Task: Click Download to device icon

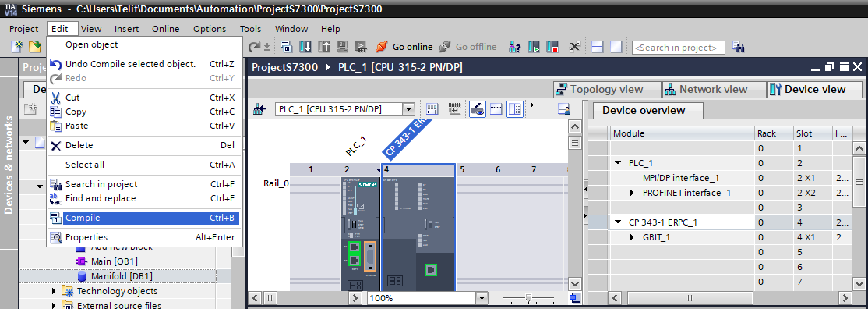Action: coord(305,47)
